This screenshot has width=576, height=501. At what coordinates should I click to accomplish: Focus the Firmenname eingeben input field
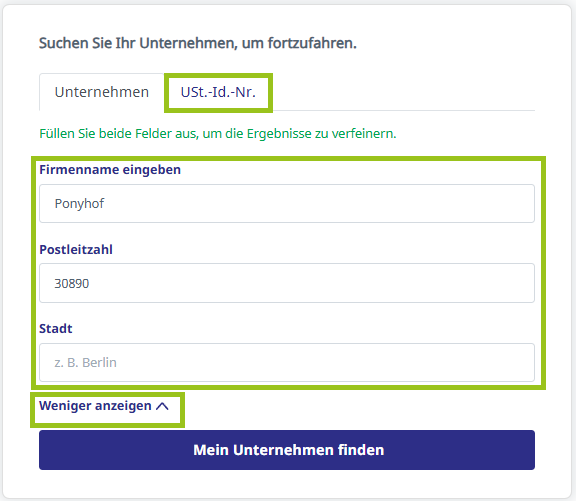tap(287, 203)
